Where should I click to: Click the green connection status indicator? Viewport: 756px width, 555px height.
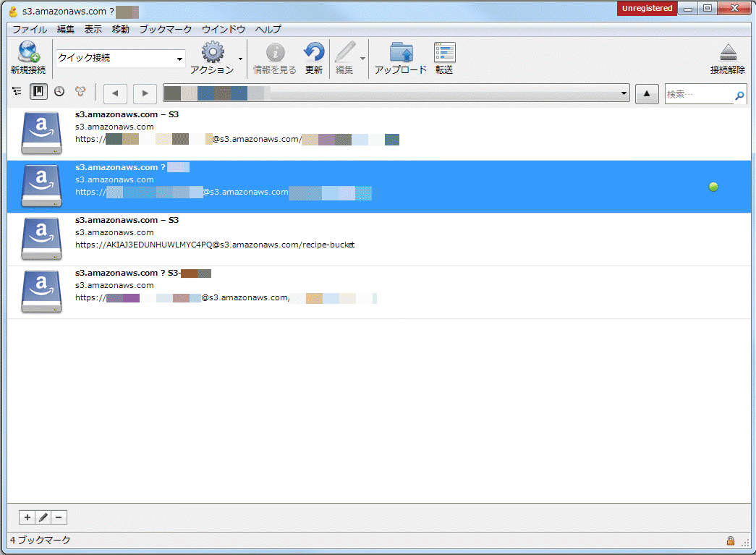click(713, 187)
